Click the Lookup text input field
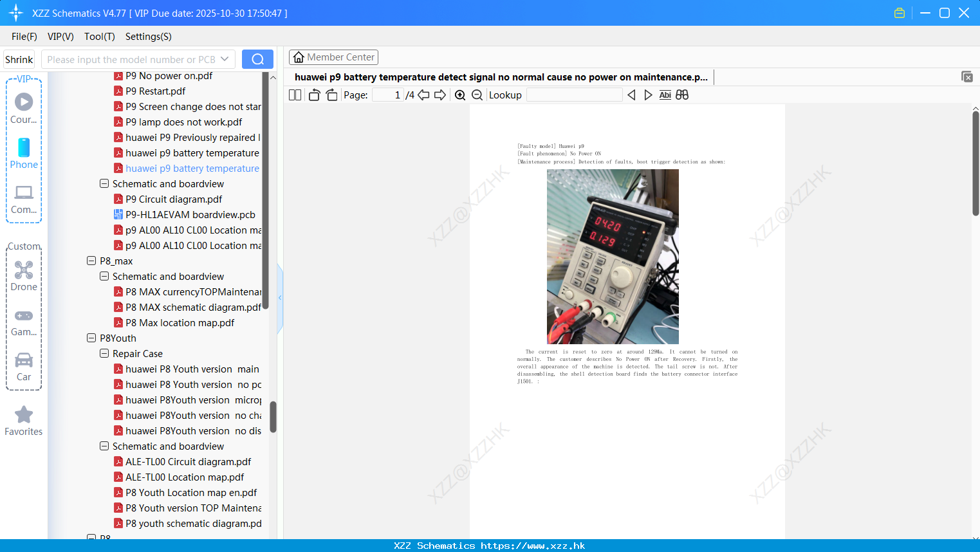The width and height of the screenshot is (980, 552). (574, 95)
